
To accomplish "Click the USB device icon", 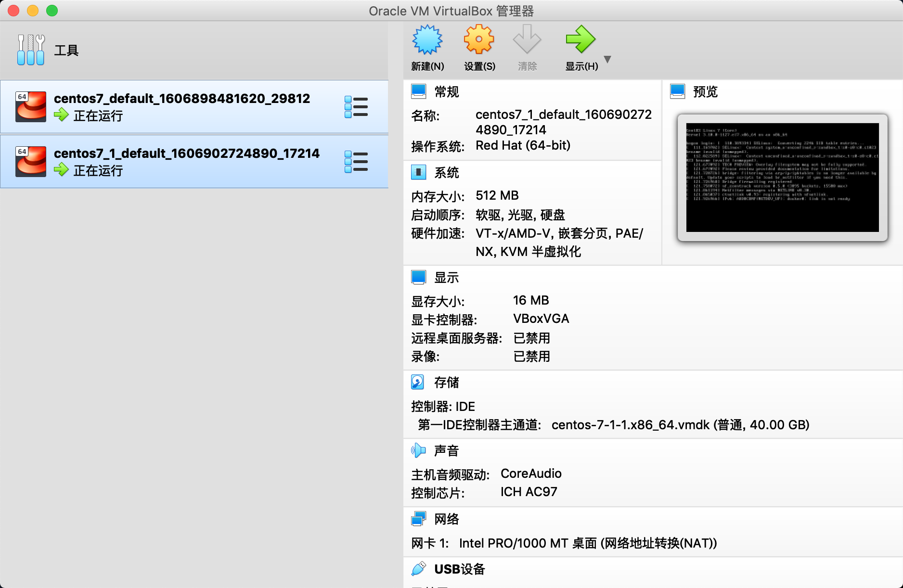I will (419, 569).
